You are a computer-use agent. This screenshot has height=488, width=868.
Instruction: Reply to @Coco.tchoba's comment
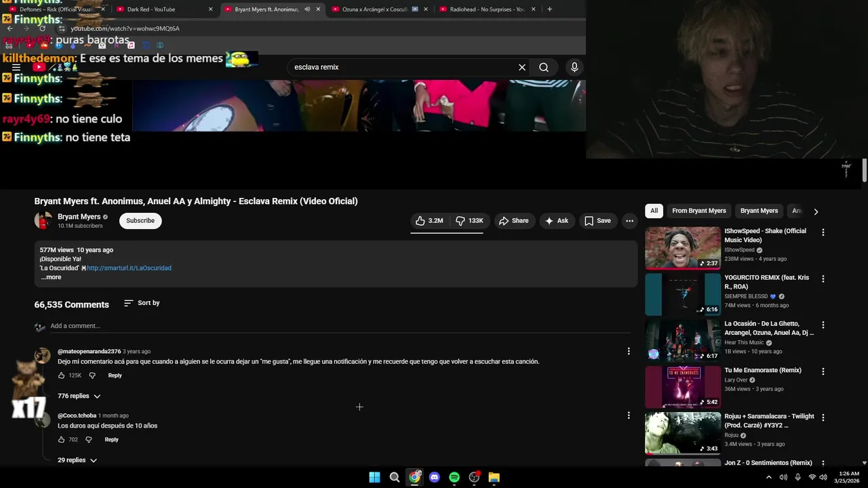coord(111,440)
